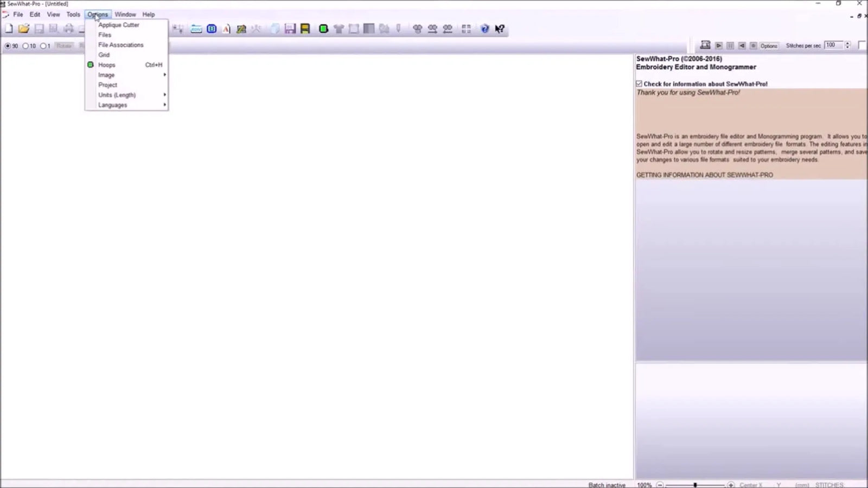The height and width of the screenshot is (488, 868).
Task: Click the blue ruler-like toolbar icon
Action: (196, 29)
